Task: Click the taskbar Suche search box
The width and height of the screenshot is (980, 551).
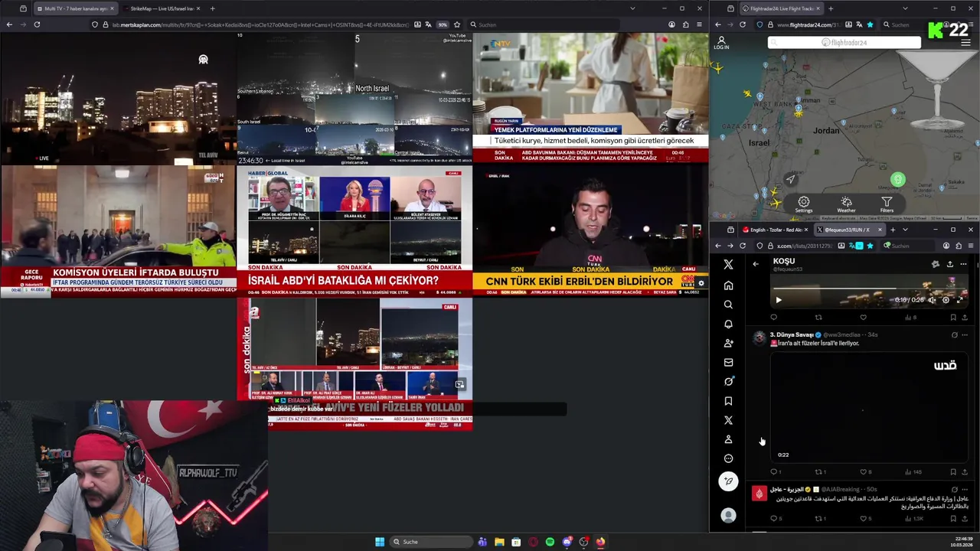Action: [x=430, y=542]
